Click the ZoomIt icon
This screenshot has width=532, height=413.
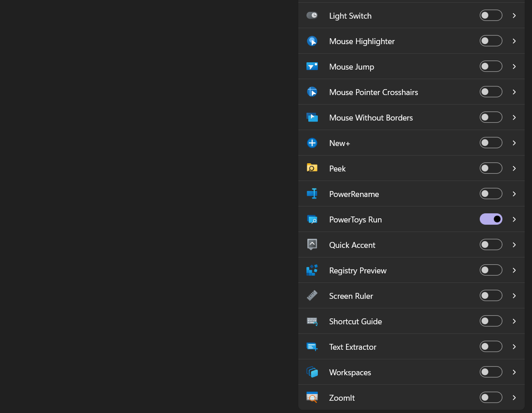click(x=312, y=398)
